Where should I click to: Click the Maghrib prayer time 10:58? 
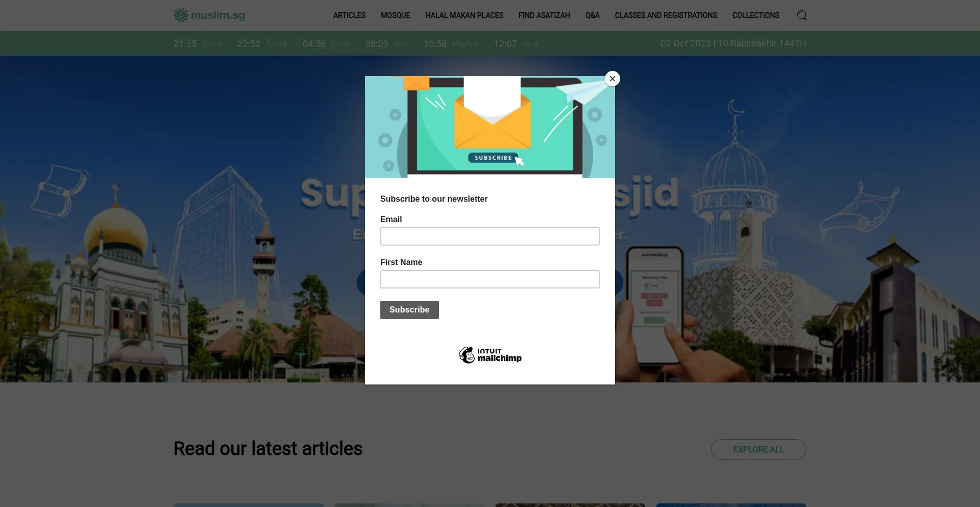coord(435,44)
